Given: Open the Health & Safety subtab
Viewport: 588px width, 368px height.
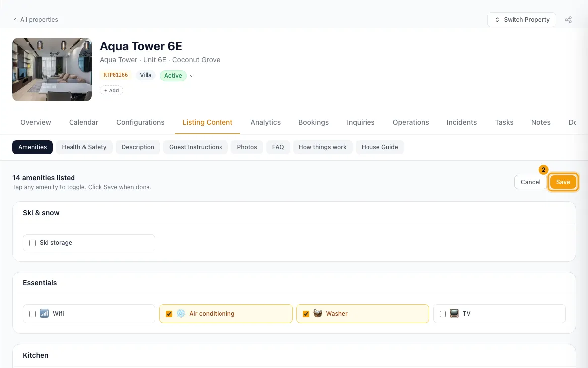Looking at the screenshot, I should [84, 147].
